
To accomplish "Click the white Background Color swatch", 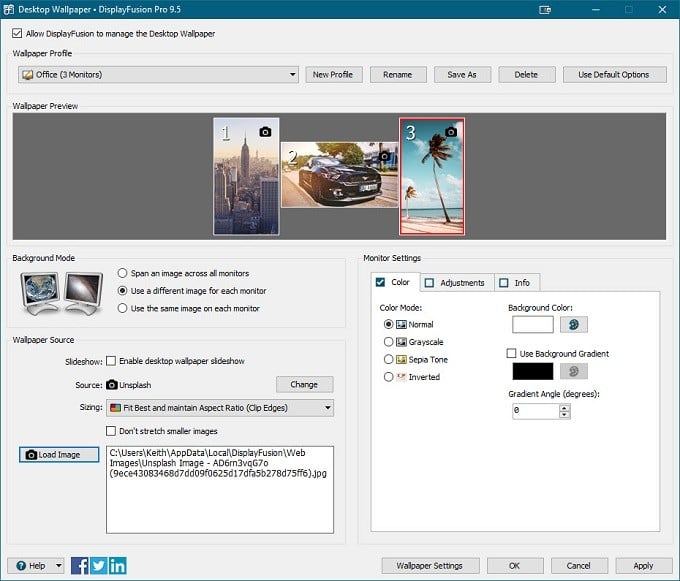I will 532,324.
